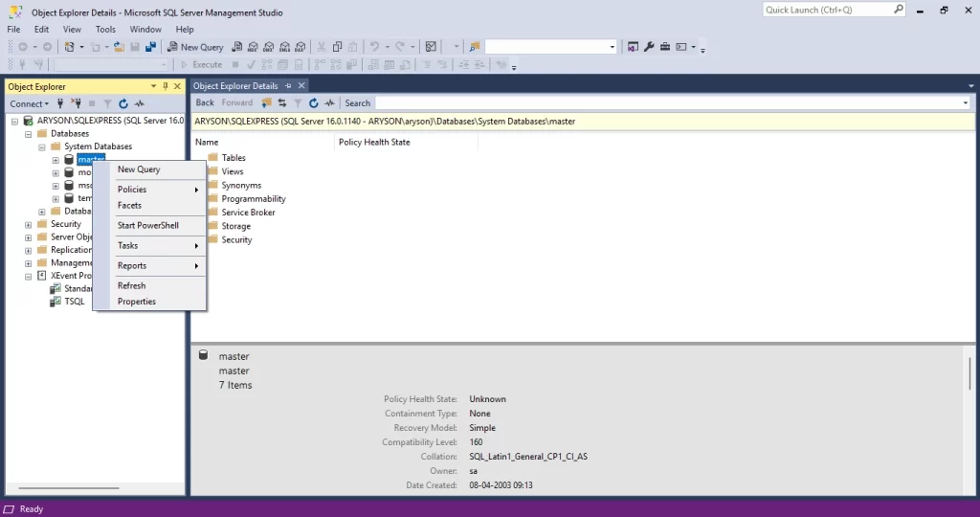The width and height of the screenshot is (980, 517).
Task: Select the Programmability folder in Details list
Action: 246,199
